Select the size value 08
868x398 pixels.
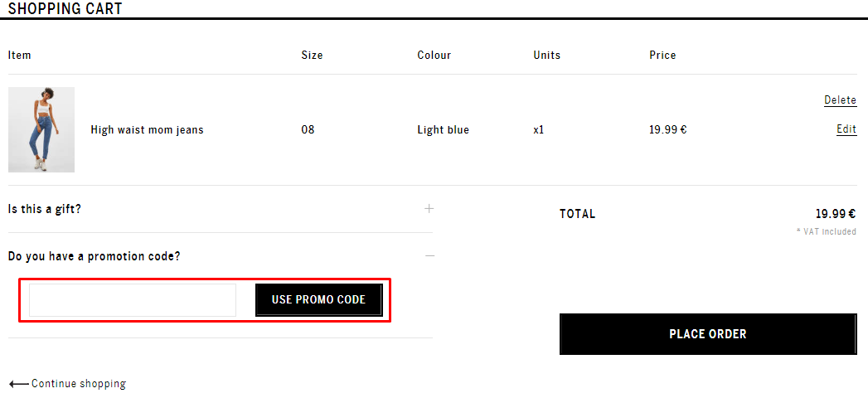pyautogui.click(x=308, y=130)
